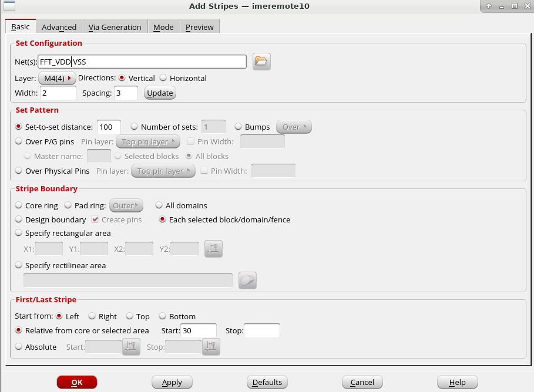Click the rectilinear area draw icon

(x=247, y=281)
